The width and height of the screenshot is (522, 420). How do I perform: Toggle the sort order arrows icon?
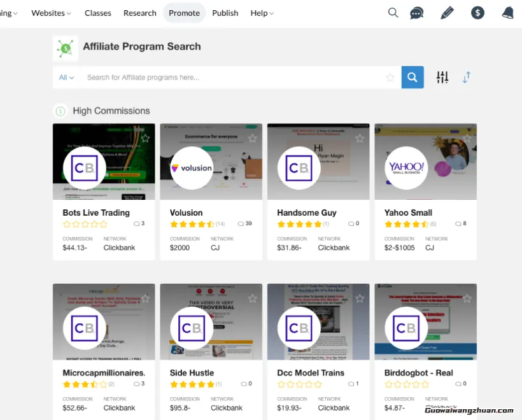[x=467, y=77]
